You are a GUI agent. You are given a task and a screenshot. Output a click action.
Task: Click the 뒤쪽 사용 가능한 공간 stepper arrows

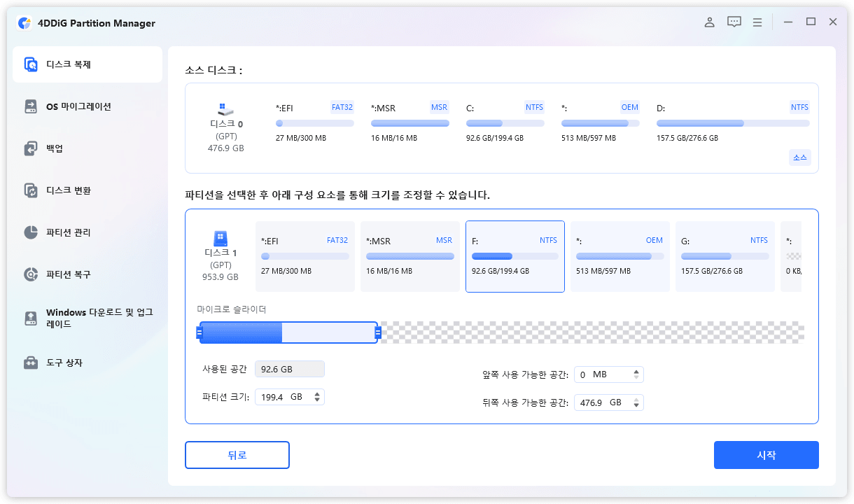(636, 402)
